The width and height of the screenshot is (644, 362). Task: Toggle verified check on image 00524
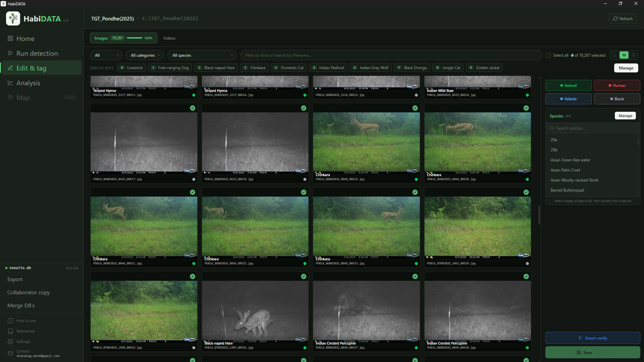click(x=526, y=192)
